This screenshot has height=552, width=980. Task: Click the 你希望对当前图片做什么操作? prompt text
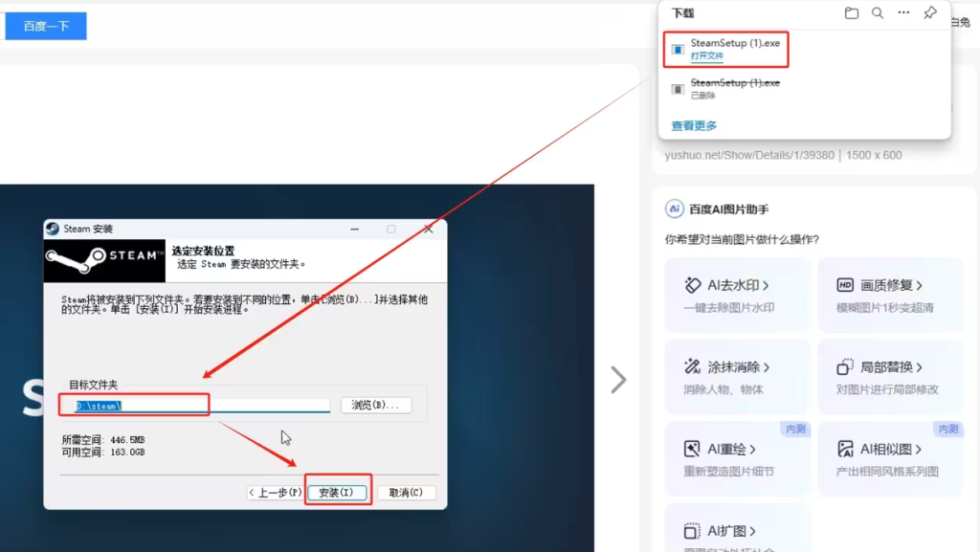point(742,239)
